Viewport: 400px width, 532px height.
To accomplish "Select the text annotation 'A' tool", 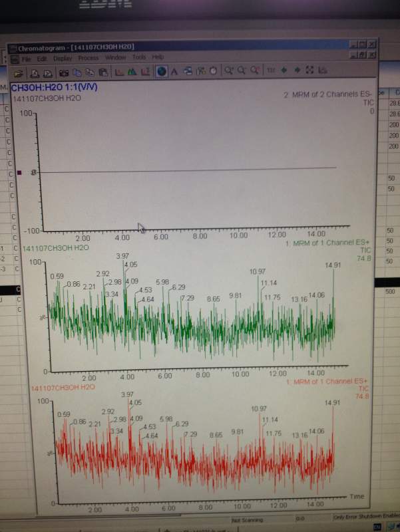I will [x=174, y=71].
